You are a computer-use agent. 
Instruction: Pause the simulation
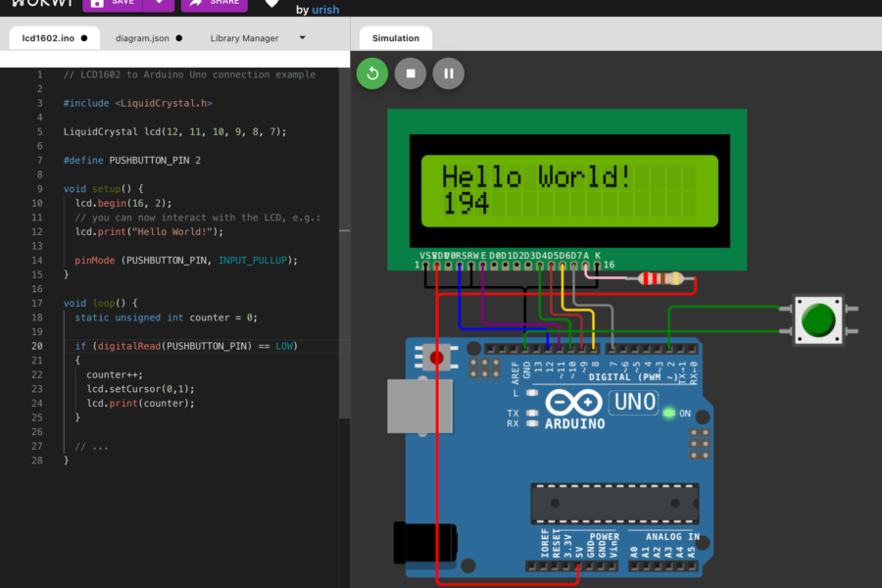point(448,73)
